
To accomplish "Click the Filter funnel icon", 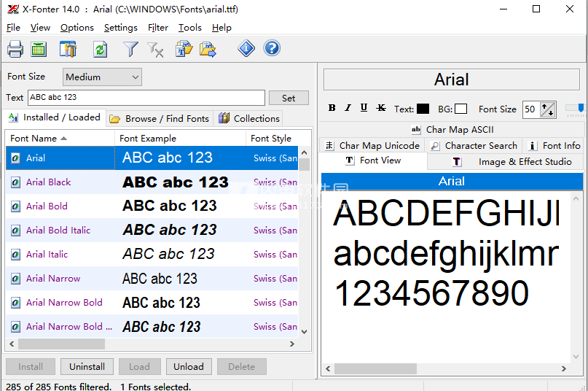I will (130, 49).
